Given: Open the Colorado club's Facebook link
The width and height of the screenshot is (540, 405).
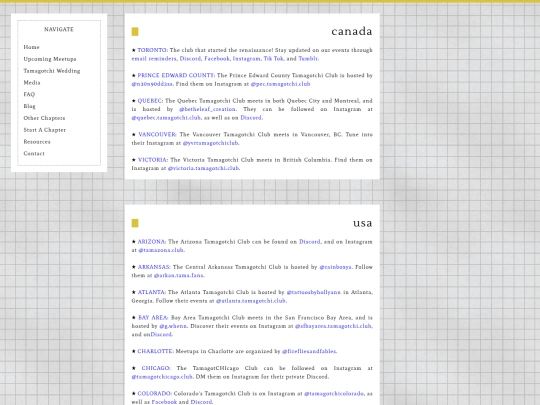Looking at the screenshot, I should click(164, 402).
